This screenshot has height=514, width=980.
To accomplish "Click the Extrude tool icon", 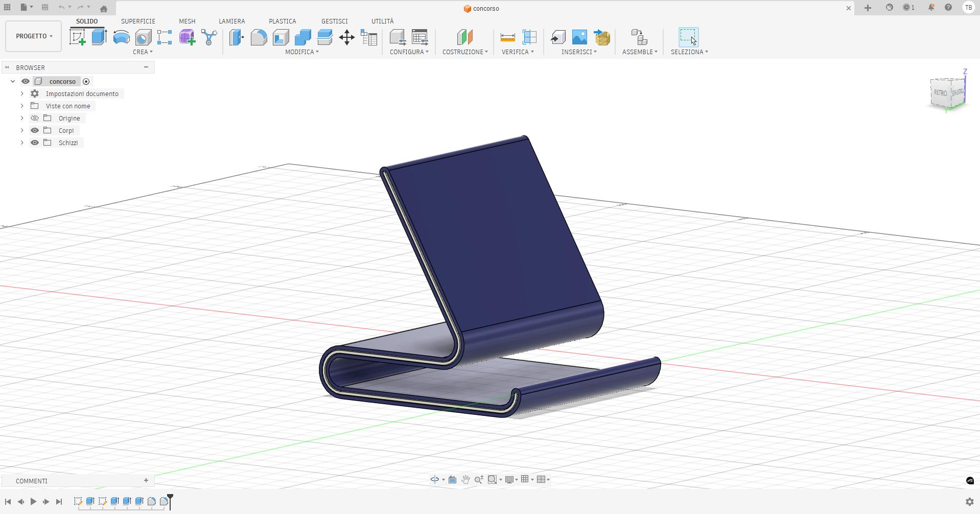I will pyautogui.click(x=99, y=37).
